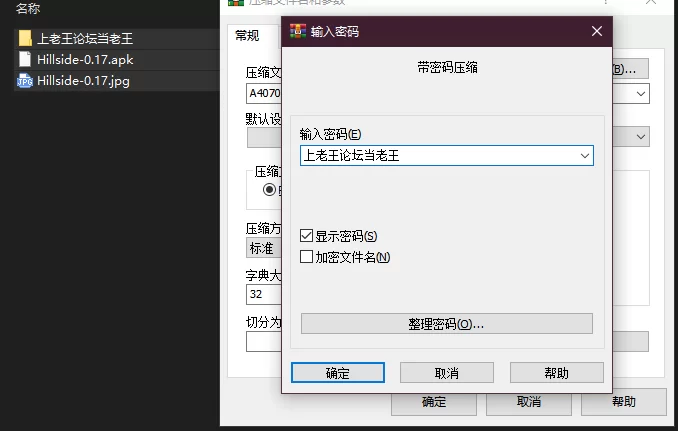Select the Hillside-0.17.jpg JPG icon
The width and height of the screenshot is (678, 431).
click(x=25, y=81)
